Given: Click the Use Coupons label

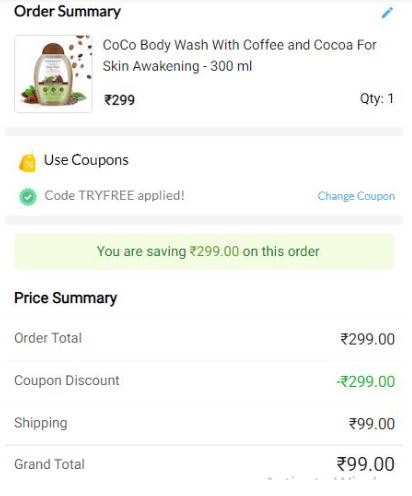Looking at the screenshot, I should (86, 160).
